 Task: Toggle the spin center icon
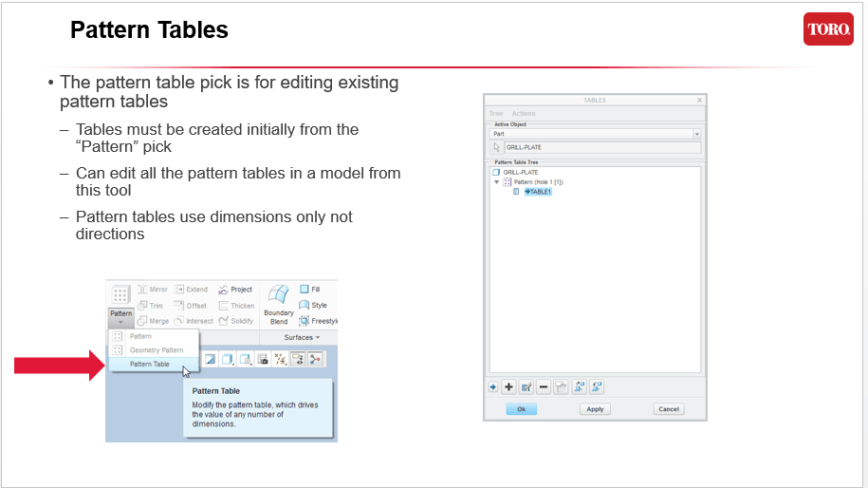point(316,360)
